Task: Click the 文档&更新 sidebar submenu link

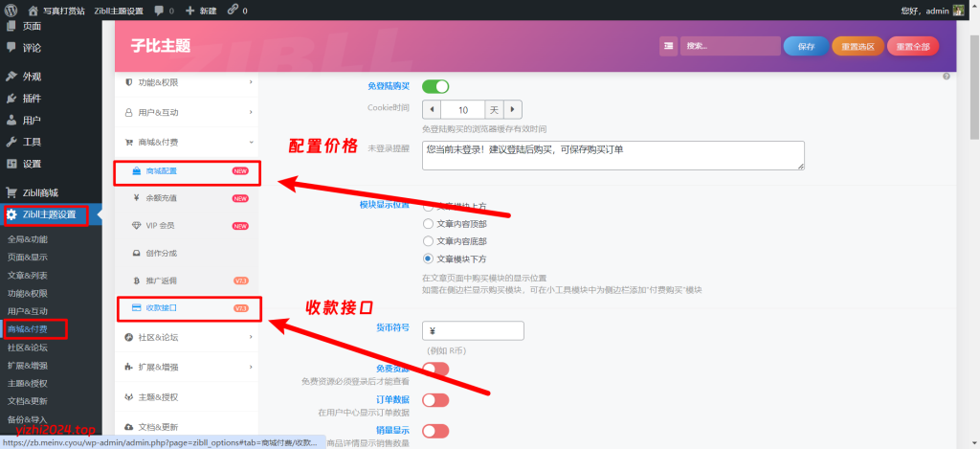Action: click(x=28, y=401)
